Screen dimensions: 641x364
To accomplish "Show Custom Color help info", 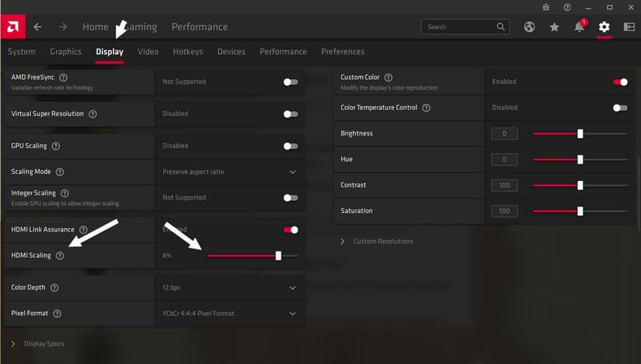I will (388, 78).
